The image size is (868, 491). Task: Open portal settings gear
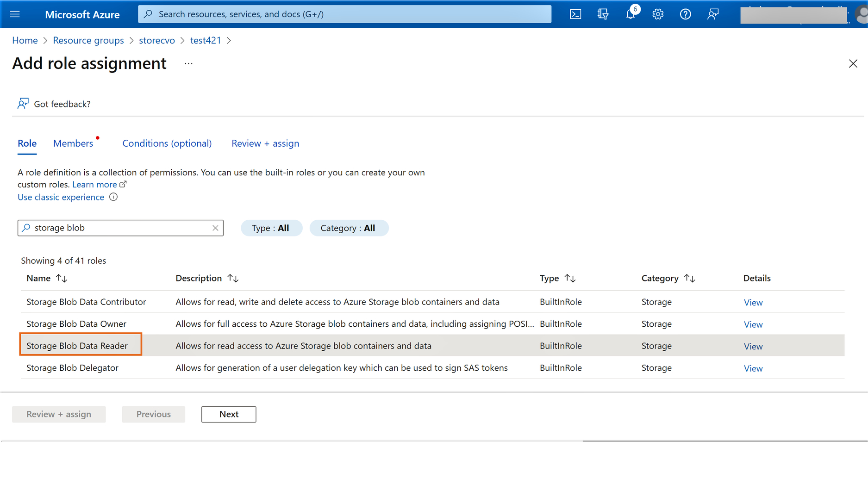(658, 14)
